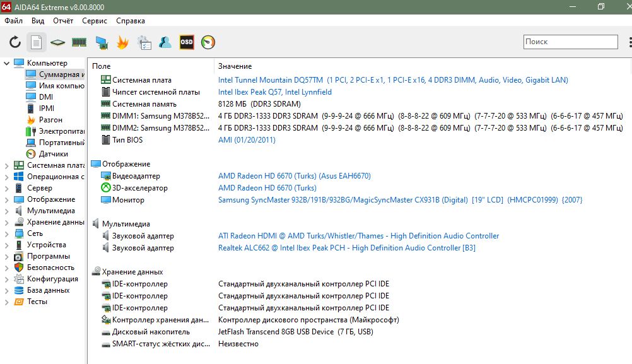Open the Отчёт menu

(63, 21)
